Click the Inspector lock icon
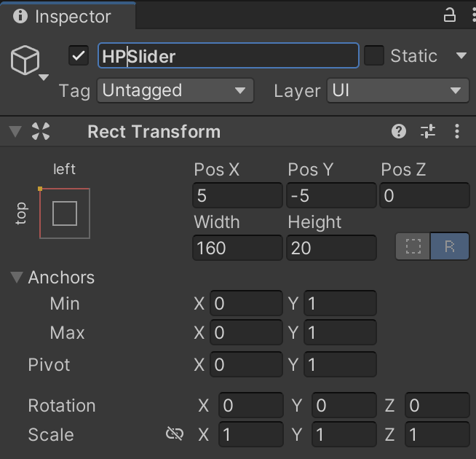This screenshot has height=459, width=476. (x=449, y=15)
